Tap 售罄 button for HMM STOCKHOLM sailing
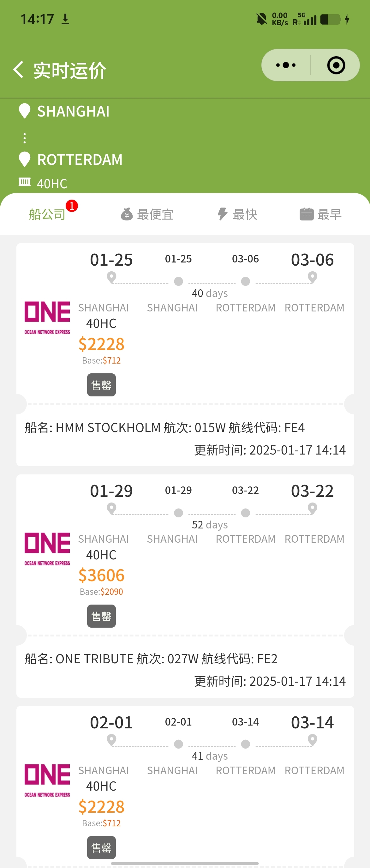This screenshot has width=370, height=868. 101,385
